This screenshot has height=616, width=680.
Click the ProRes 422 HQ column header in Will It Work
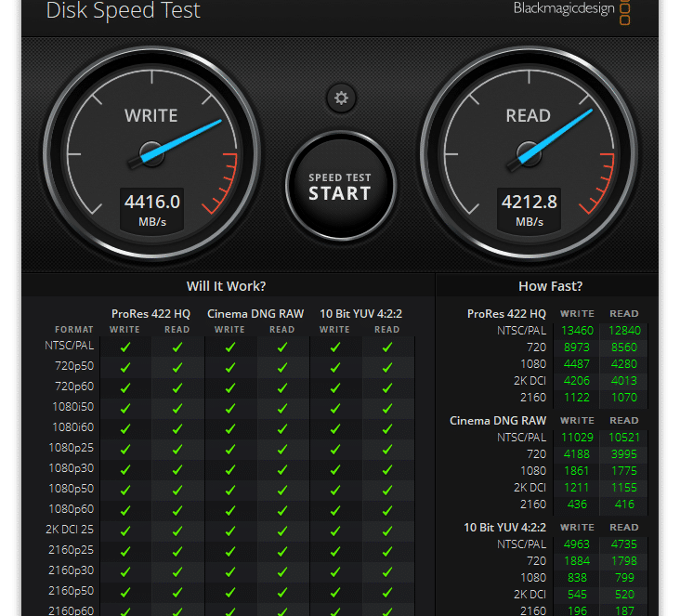pos(150,314)
